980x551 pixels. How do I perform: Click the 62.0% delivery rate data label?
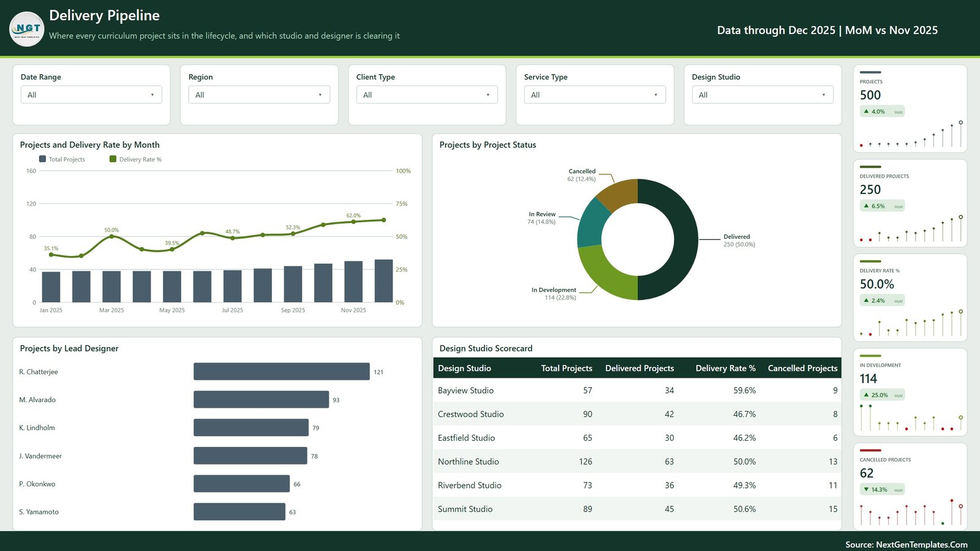tap(353, 216)
